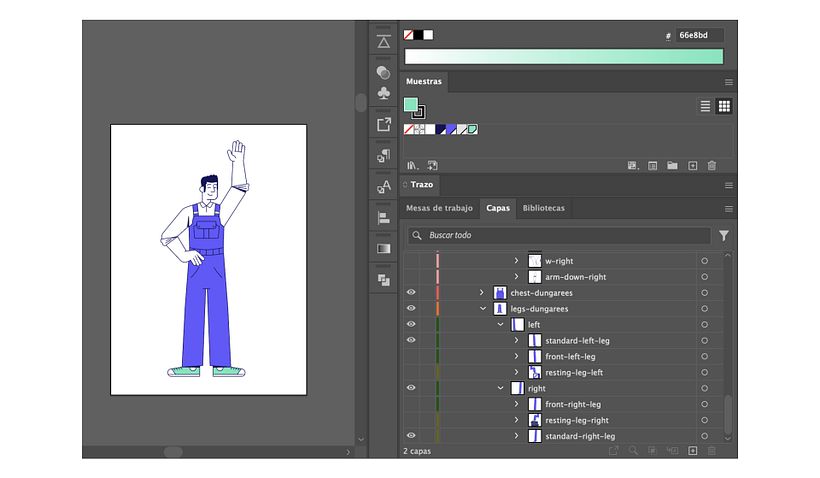Open the Appearance panel circles icon
This screenshot has height=478, width=820.
point(383,72)
